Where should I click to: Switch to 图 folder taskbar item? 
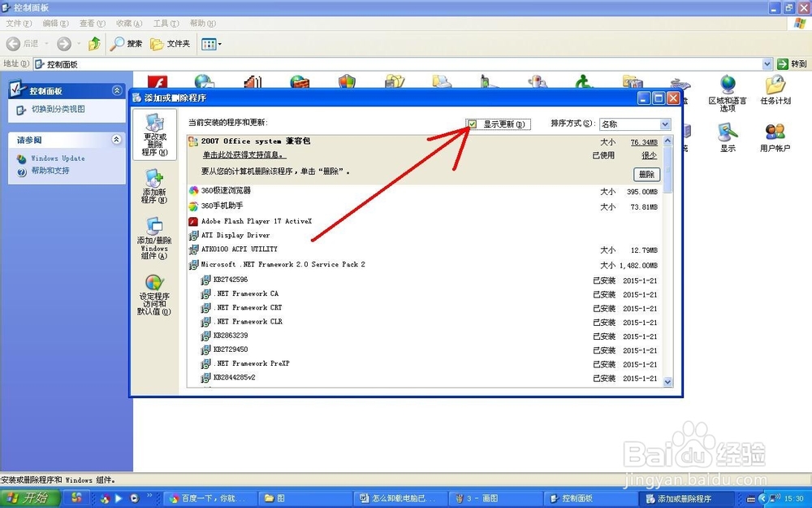(x=305, y=498)
